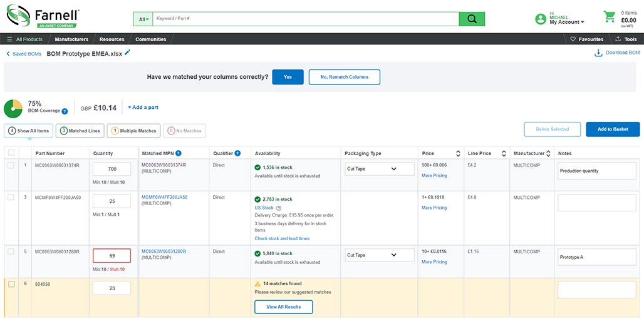Click the Download BOM icon
Image resolution: width=644 pixels, height=319 pixels.
[x=598, y=53]
